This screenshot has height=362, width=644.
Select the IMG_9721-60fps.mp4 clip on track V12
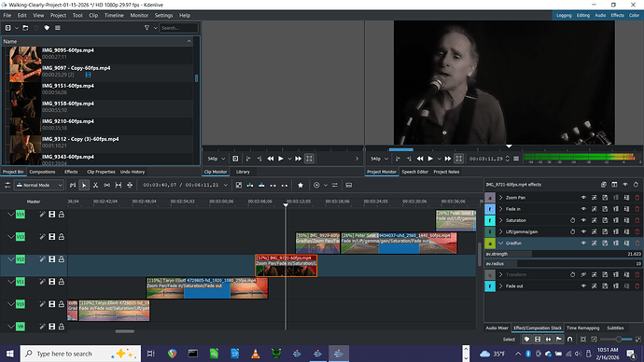click(286, 266)
